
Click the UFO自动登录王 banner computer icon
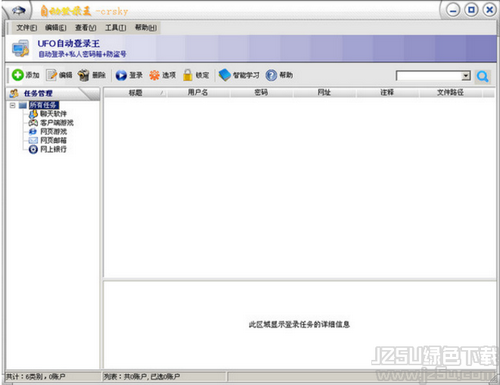[x=21, y=49]
